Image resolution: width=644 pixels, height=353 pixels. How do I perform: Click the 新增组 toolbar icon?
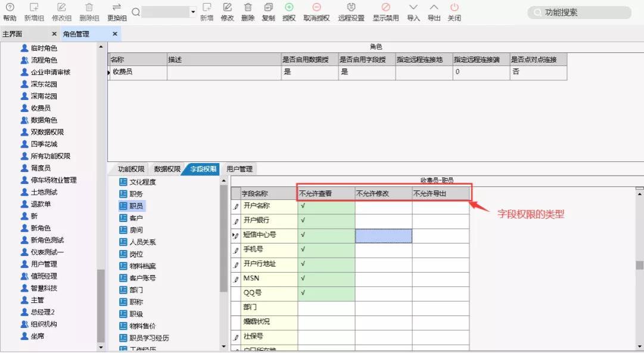(x=34, y=7)
